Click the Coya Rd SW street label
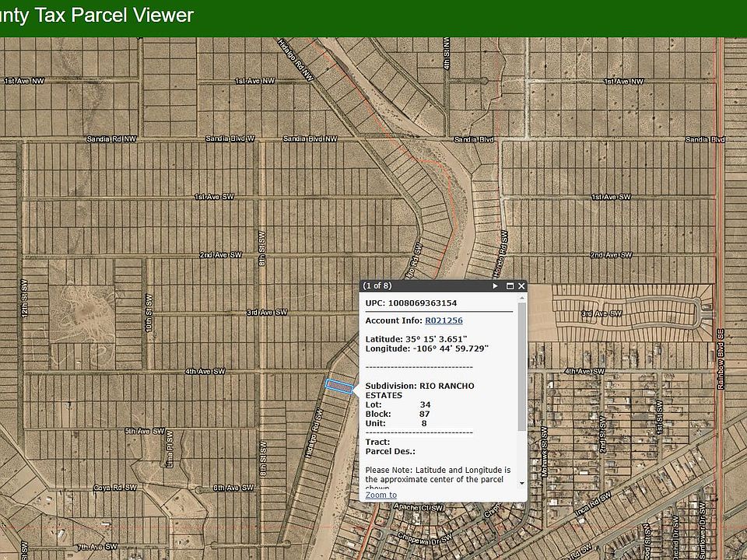This screenshot has height=560, width=747. tap(114, 487)
